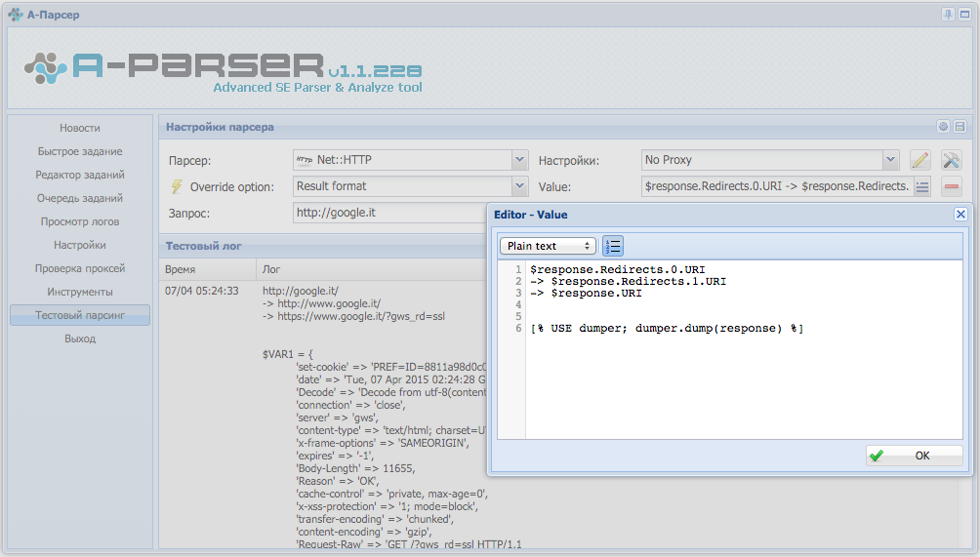Screen dimensions: 980x557
Task: Click the Лог column header
Action: point(371,269)
